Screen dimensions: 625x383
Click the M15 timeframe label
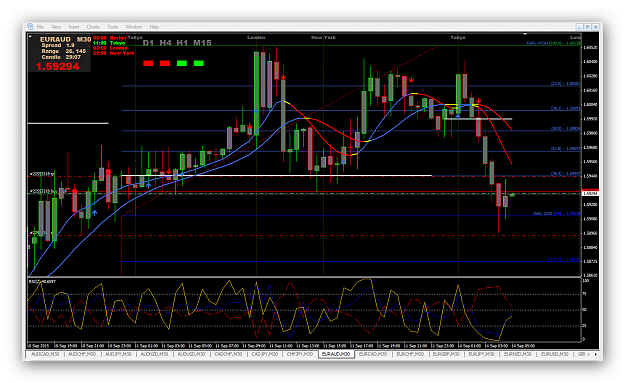point(202,43)
